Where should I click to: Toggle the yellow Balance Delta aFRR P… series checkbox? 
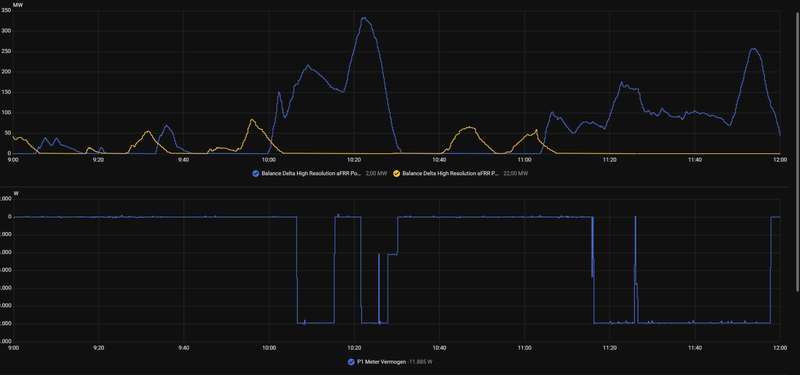point(396,173)
